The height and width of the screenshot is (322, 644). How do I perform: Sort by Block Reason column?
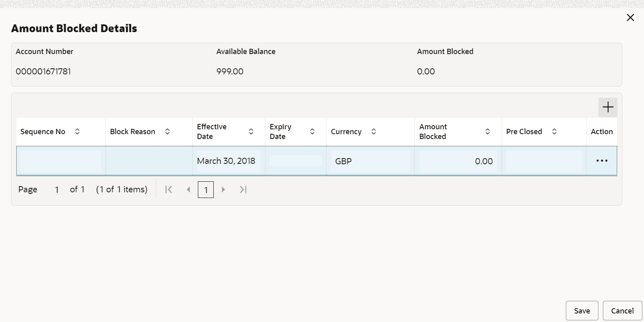point(167,131)
